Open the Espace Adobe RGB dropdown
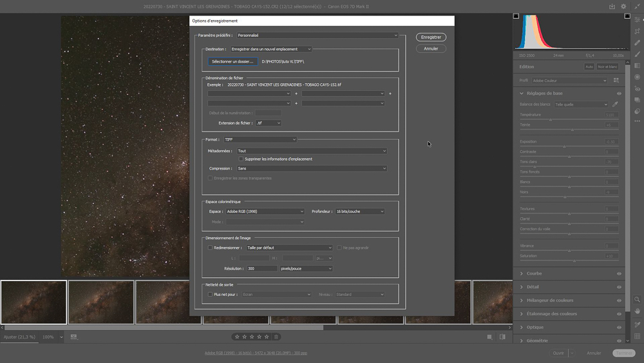The image size is (644, 363). click(265, 211)
